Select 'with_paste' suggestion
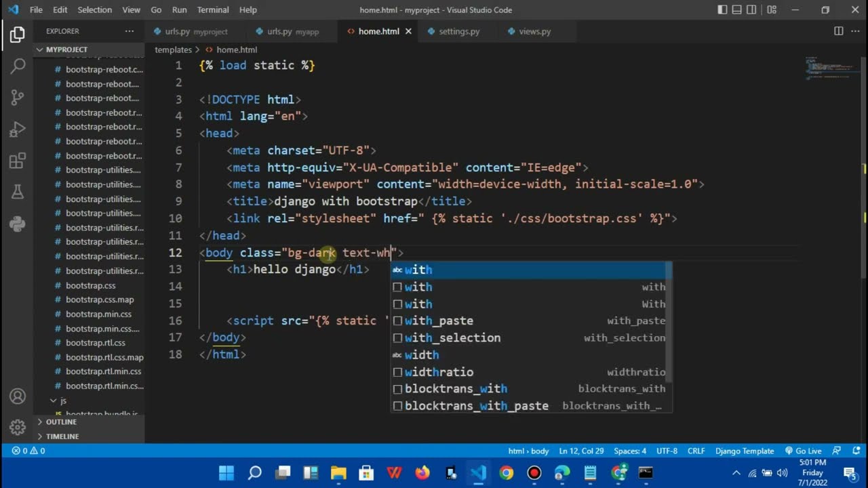The width and height of the screenshot is (868, 488). (x=531, y=321)
